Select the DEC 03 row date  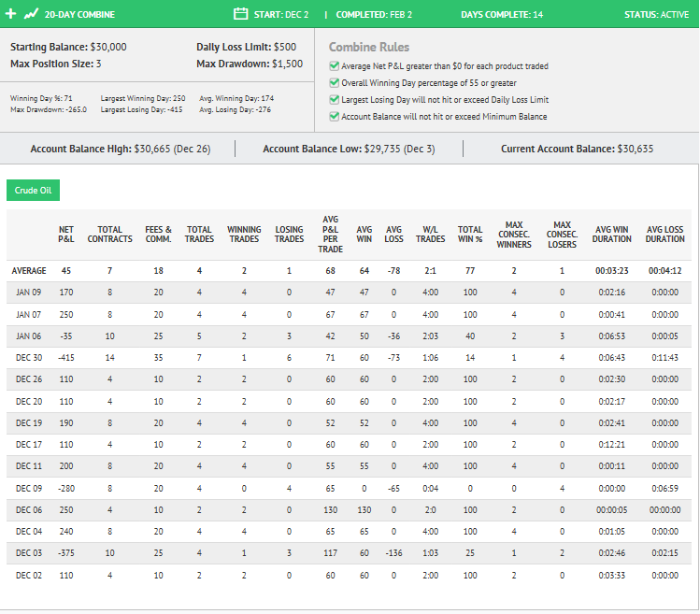point(29,553)
